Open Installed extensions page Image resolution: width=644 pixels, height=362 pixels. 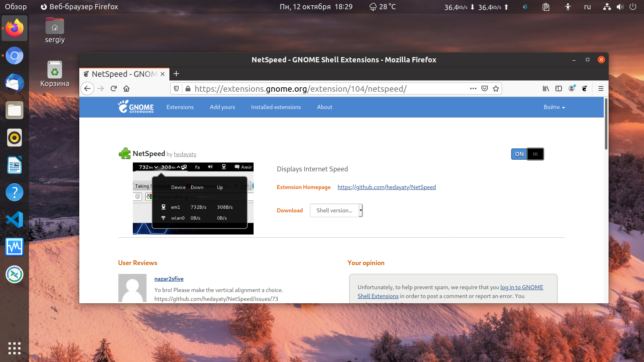pyautogui.click(x=276, y=107)
